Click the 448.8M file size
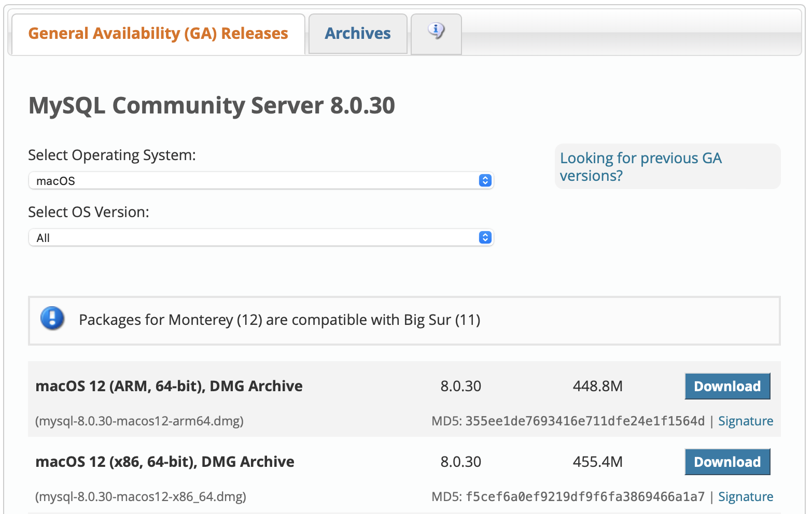The height and width of the screenshot is (514, 812). point(598,386)
